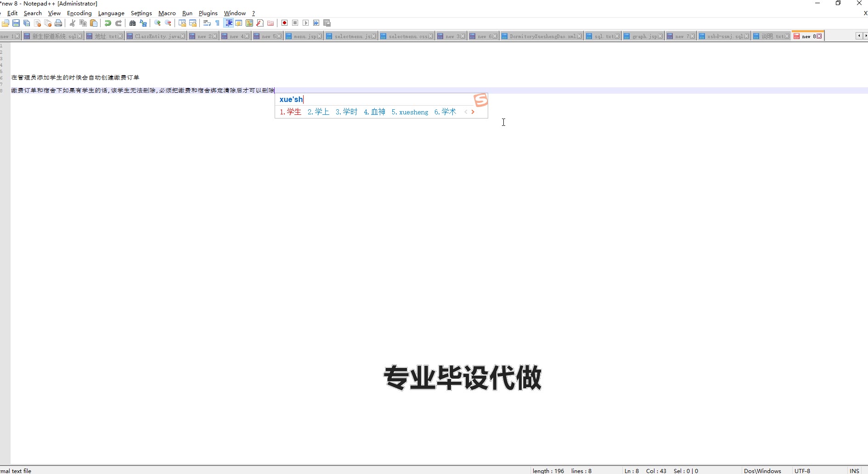
Task: Click the Zoom Out magnifier icon
Action: tap(168, 23)
